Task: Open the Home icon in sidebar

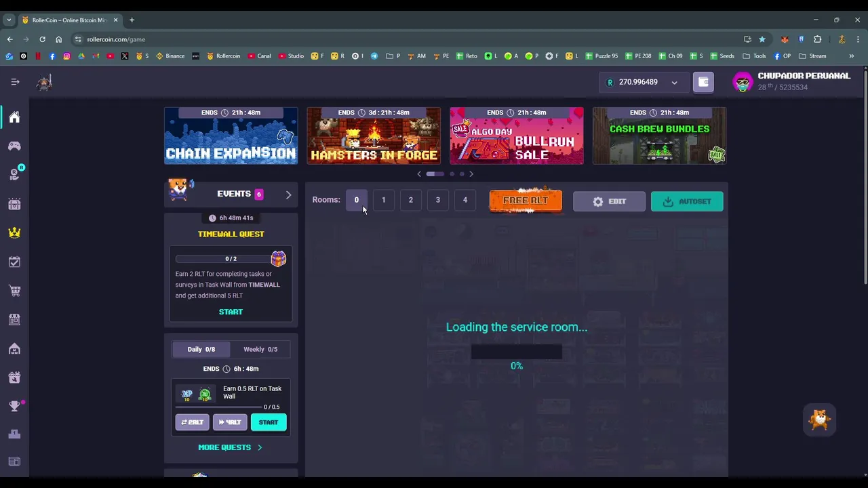Action: coord(14,117)
